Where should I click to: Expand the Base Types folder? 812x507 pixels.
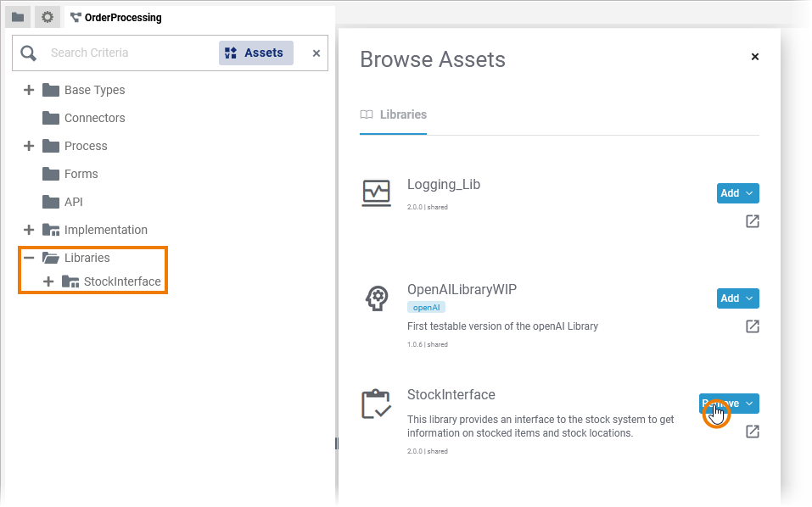point(29,90)
